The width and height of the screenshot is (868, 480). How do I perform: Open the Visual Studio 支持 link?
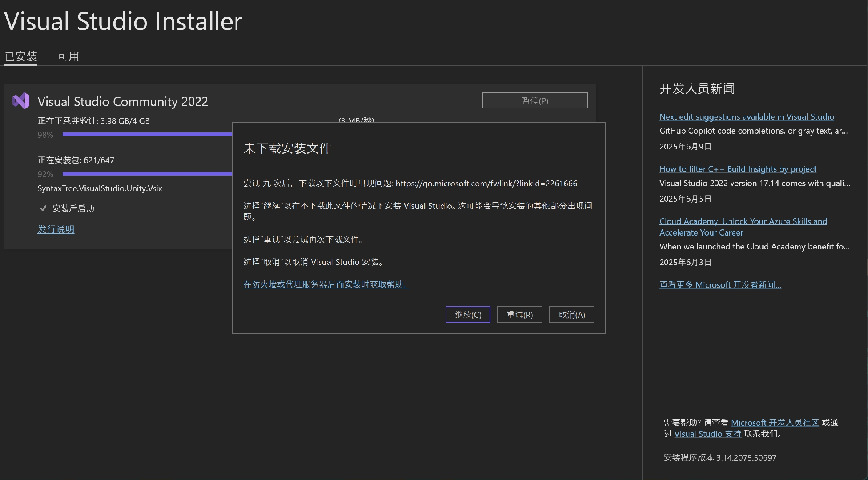point(707,434)
